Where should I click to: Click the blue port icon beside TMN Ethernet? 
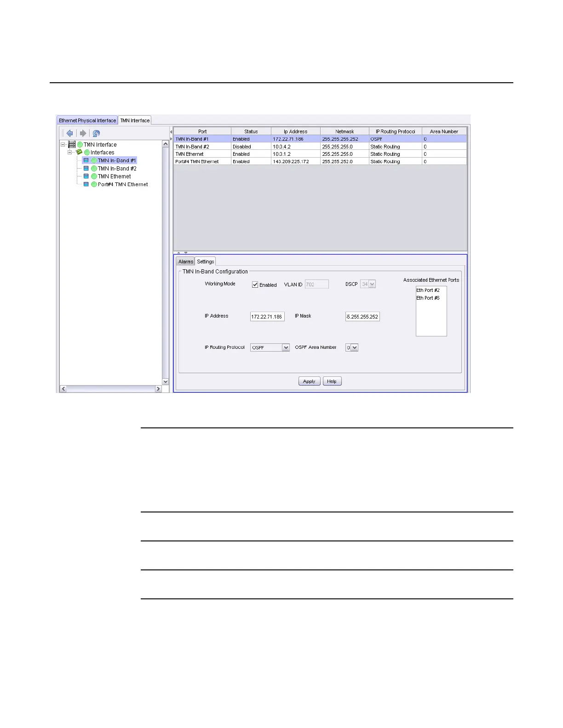point(86,176)
